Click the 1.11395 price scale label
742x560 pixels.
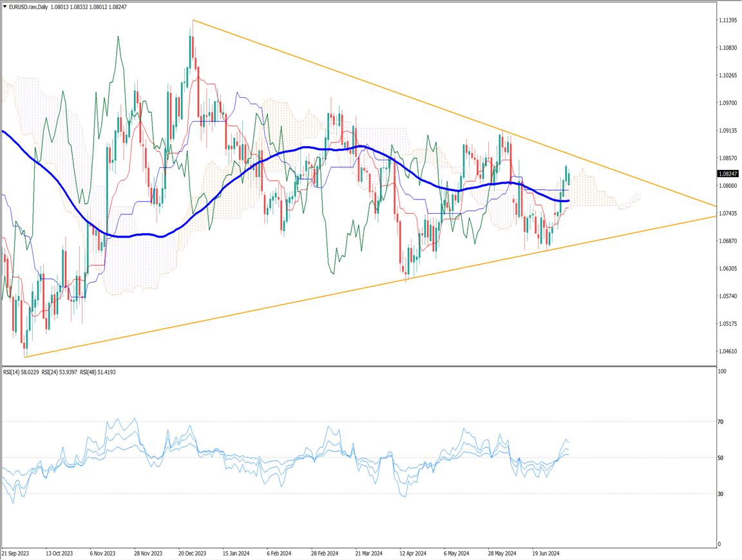click(730, 21)
